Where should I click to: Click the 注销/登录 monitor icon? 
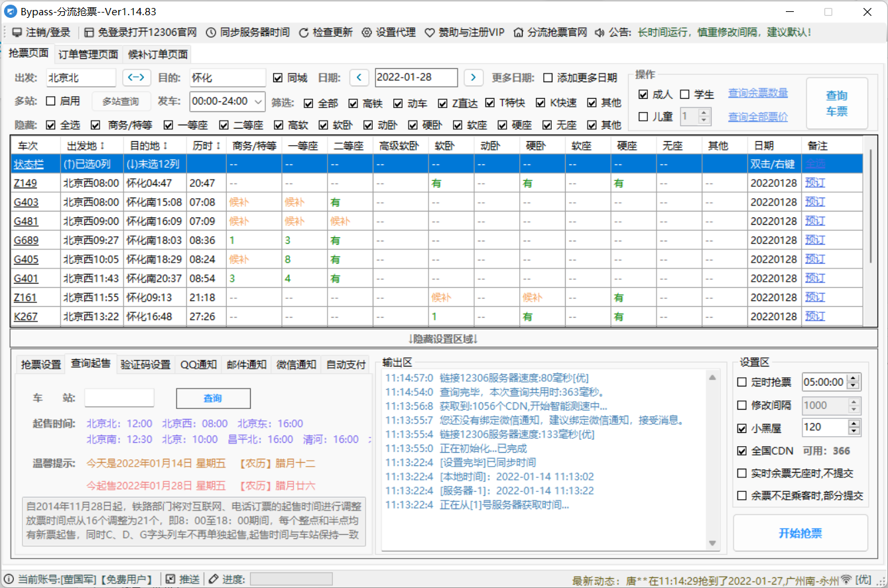[x=17, y=32]
